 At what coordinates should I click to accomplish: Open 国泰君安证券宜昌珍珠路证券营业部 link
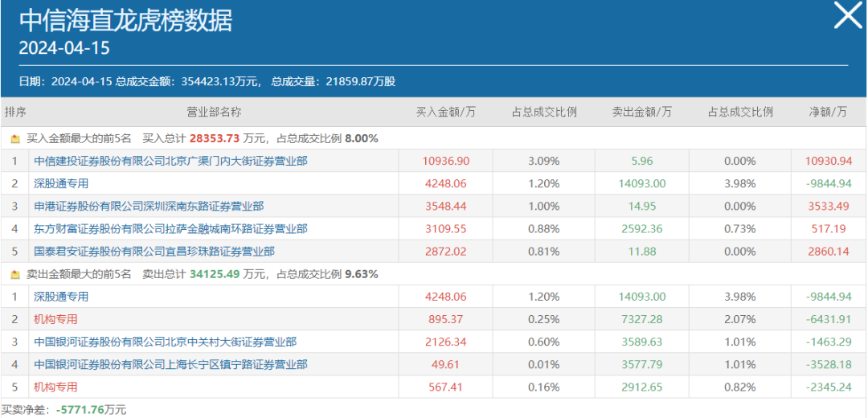pos(154,252)
